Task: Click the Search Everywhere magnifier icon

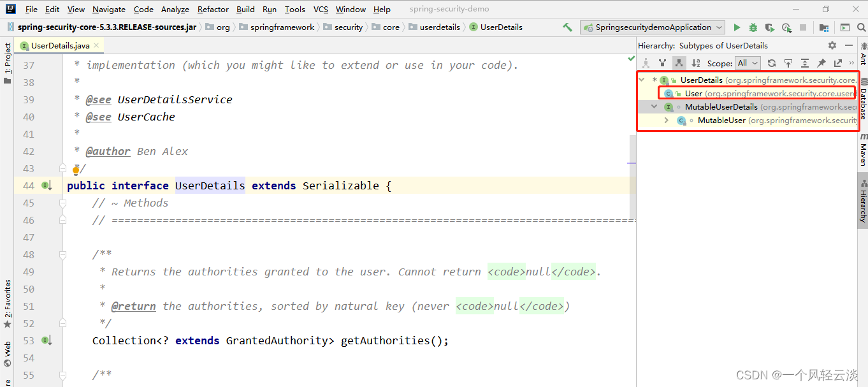Action: pyautogui.click(x=862, y=27)
